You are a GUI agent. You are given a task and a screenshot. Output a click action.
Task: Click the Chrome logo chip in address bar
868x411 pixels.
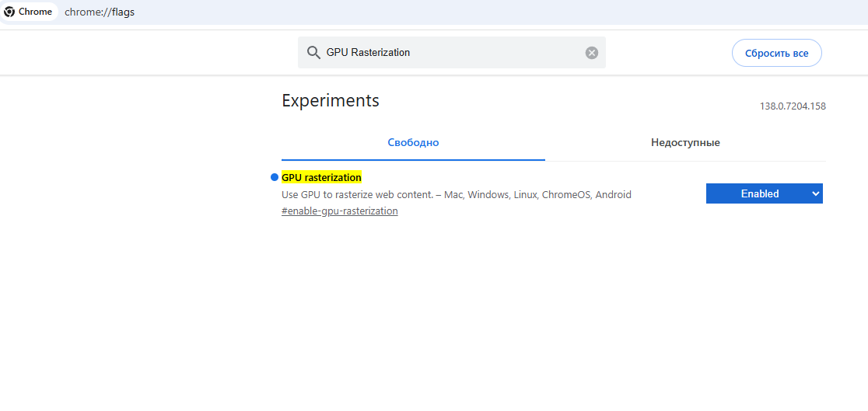pos(28,12)
